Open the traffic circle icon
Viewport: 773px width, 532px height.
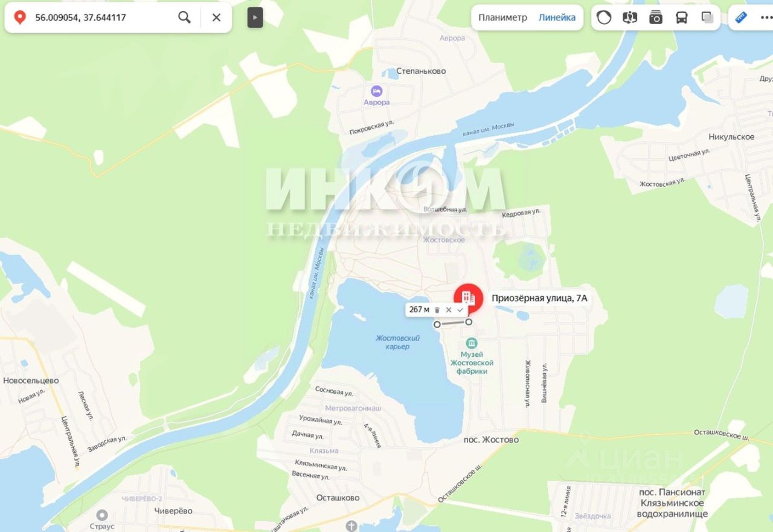[x=603, y=18]
